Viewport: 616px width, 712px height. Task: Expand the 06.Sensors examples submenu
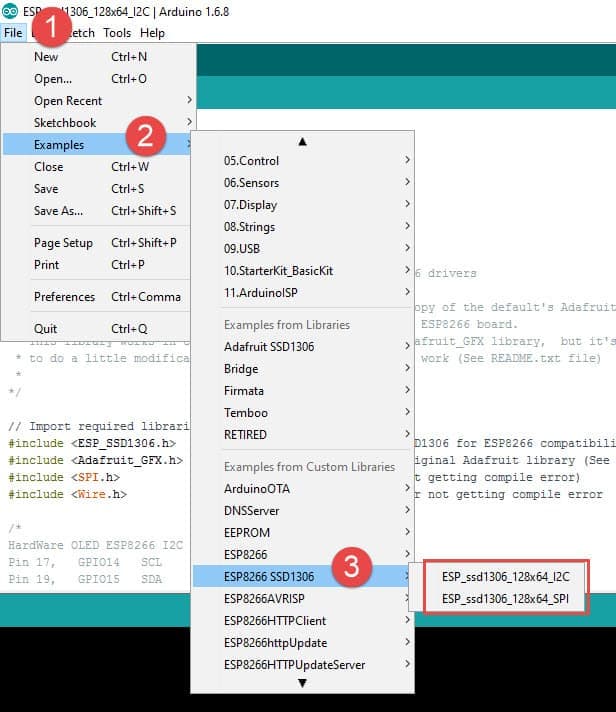252,183
